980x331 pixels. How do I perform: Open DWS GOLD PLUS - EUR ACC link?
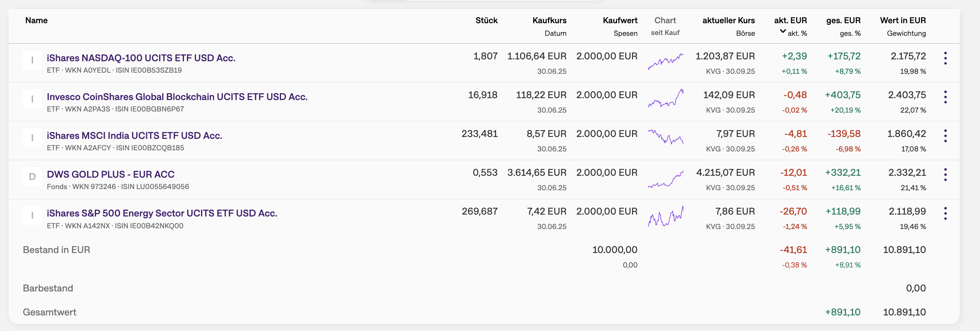pyautogui.click(x=110, y=174)
